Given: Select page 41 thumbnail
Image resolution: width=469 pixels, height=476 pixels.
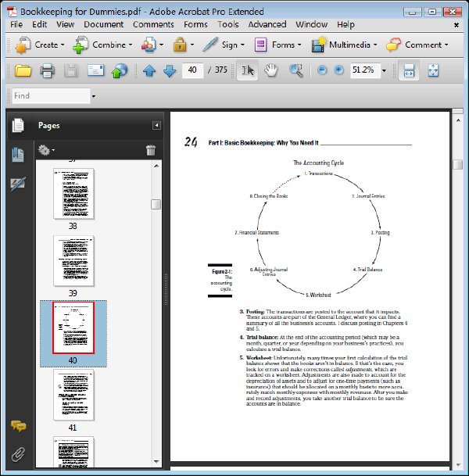Looking at the screenshot, I should pyautogui.click(x=73, y=395).
